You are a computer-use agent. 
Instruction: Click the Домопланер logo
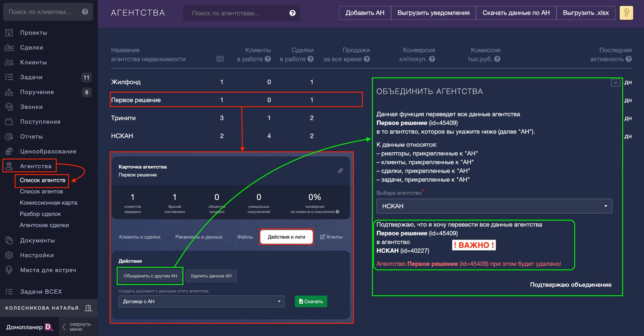tap(30, 327)
